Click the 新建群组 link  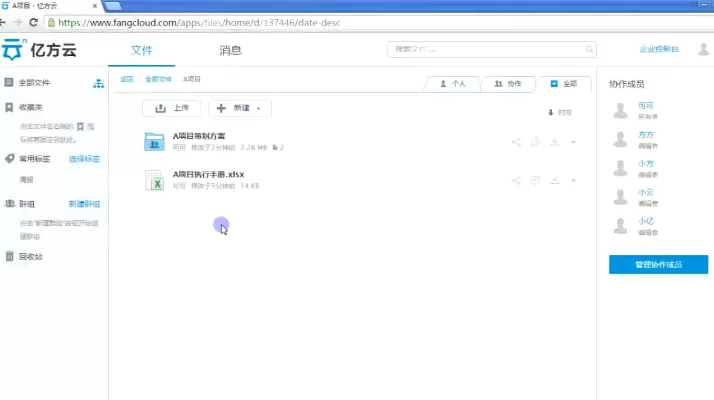84,204
